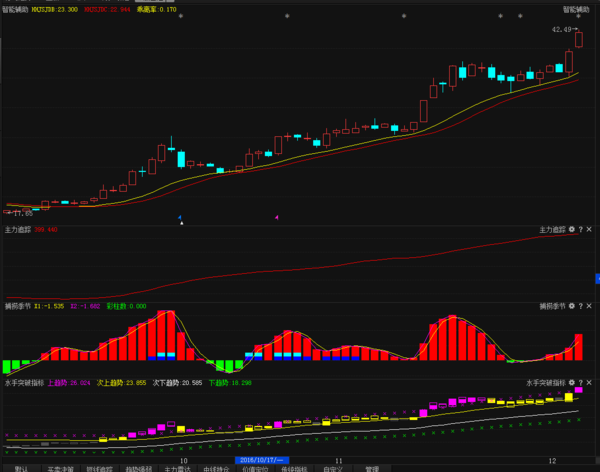The height and width of the screenshot is (472, 600).
Task: Select the 自定义 tab
Action: (333, 469)
